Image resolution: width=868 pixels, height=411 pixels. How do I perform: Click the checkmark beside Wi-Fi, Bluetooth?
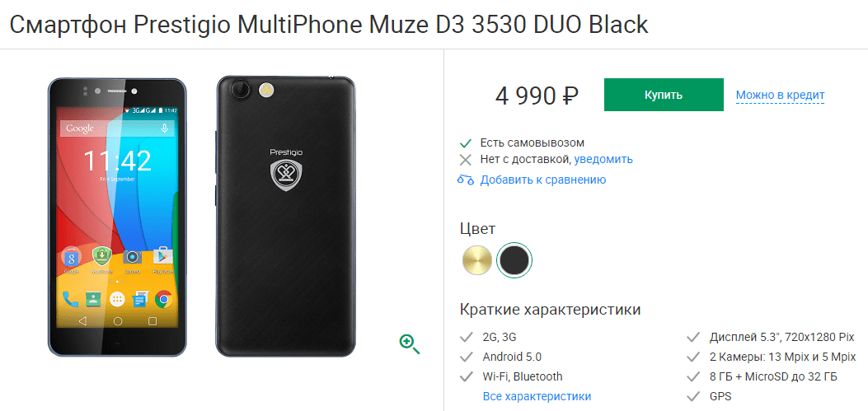pos(466,376)
